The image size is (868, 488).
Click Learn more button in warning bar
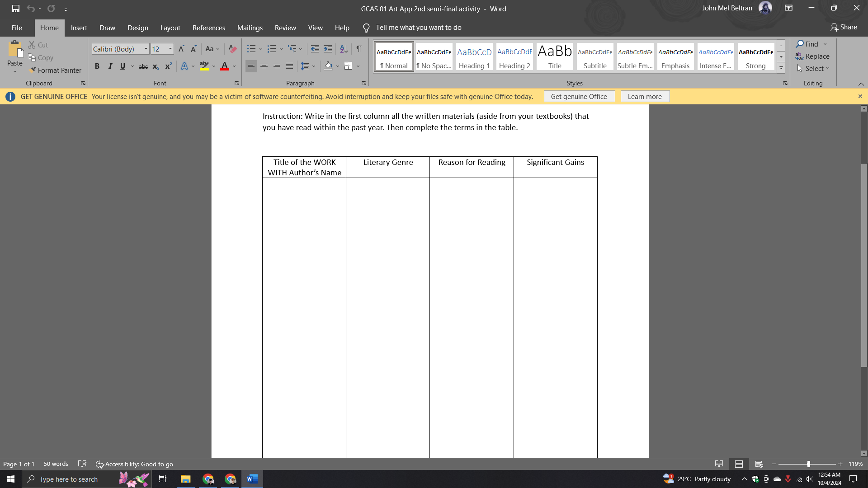point(644,97)
